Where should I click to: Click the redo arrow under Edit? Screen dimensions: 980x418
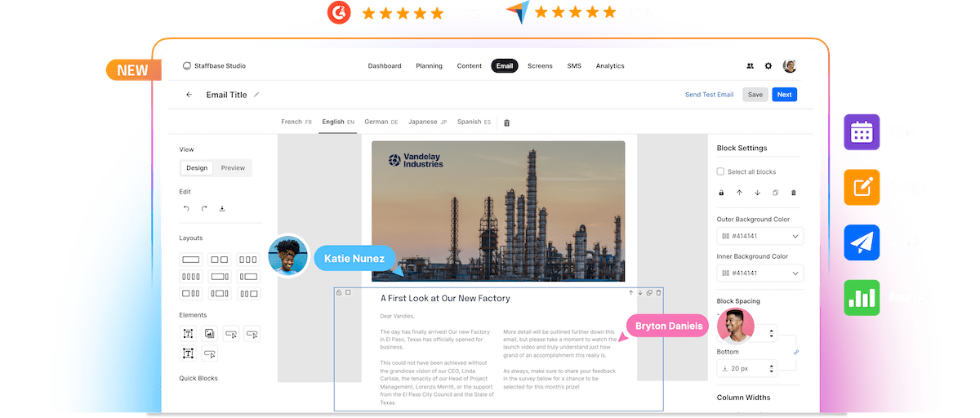(204, 209)
